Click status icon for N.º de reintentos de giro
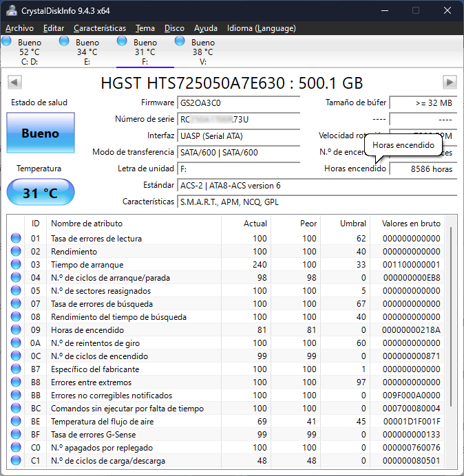 click(16, 343)
